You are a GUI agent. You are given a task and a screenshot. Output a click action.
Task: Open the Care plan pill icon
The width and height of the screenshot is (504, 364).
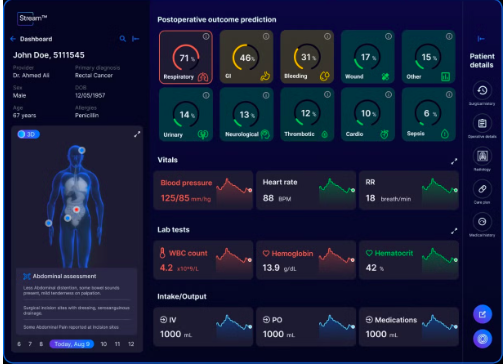click(482, 189)
